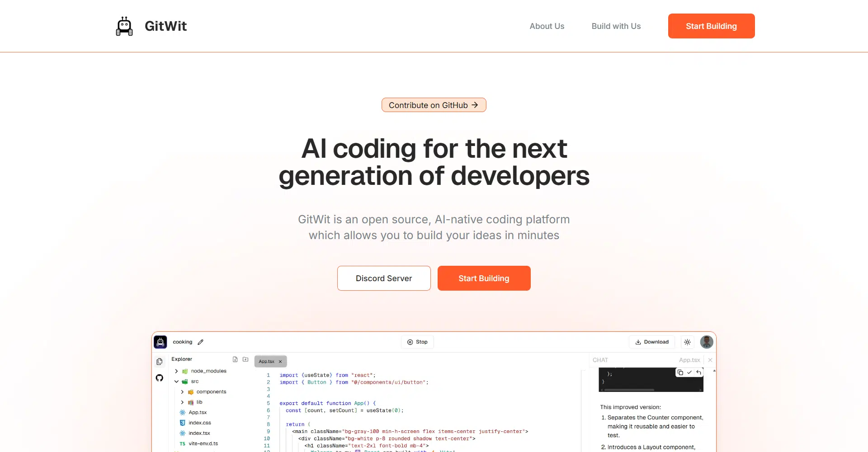Open the GitHub icon in editor sidebar
This screenshot has width=868, height=452.
click(160, 378)
